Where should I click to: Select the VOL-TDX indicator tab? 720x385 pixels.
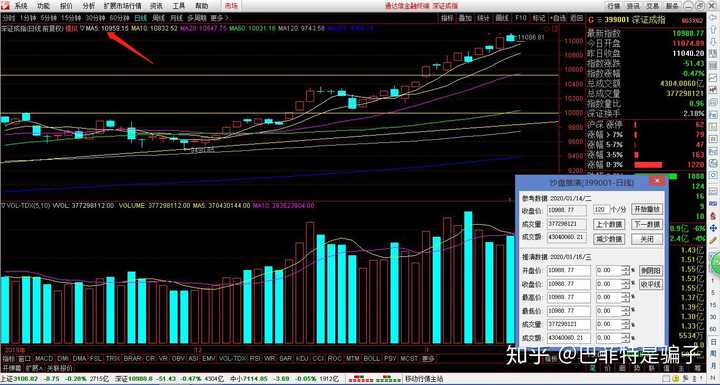pyautogui.click(x=232, y=358)
